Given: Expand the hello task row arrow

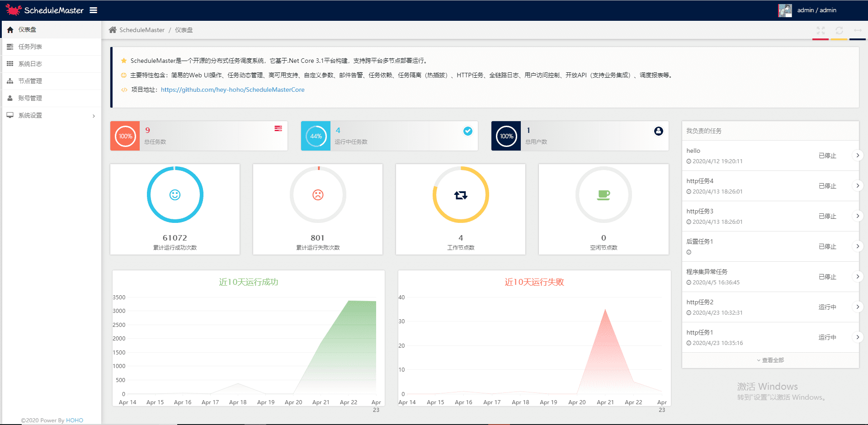Looking at the screenshot, I should pyautogui.click(x=858, y=156).
